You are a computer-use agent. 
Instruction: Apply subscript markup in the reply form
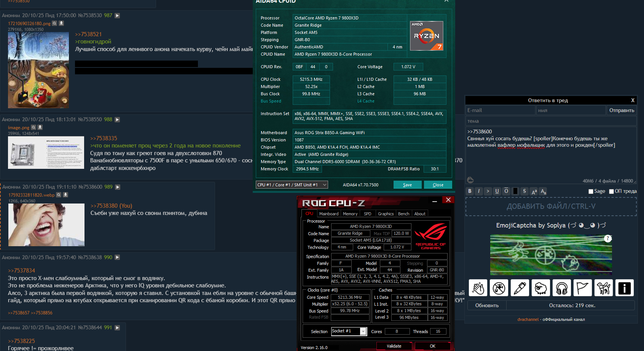pos(543,191)
